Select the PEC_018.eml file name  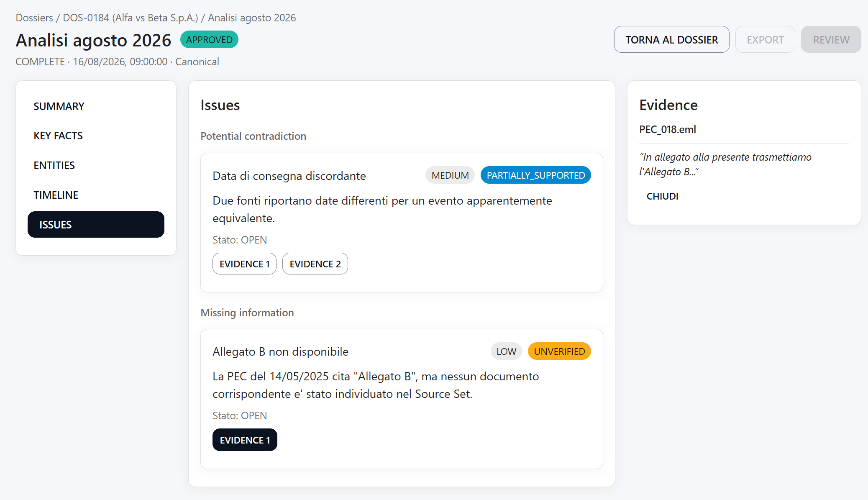(668, 130)
